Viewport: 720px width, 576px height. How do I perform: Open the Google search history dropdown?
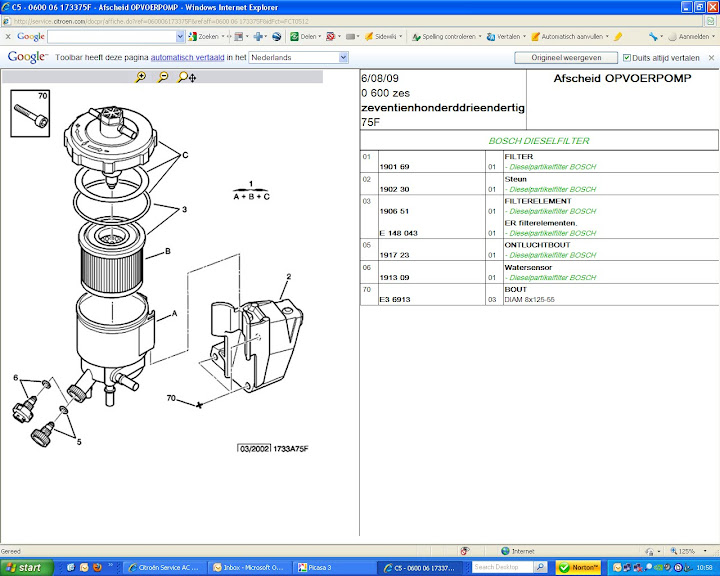(180, 36)
